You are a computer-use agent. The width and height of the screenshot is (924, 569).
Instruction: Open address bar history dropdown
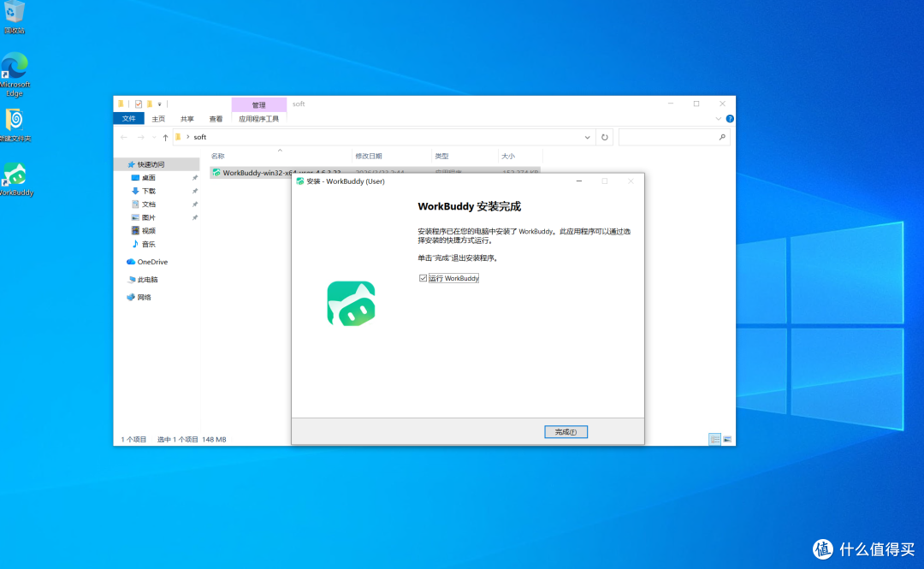point(587,137)
